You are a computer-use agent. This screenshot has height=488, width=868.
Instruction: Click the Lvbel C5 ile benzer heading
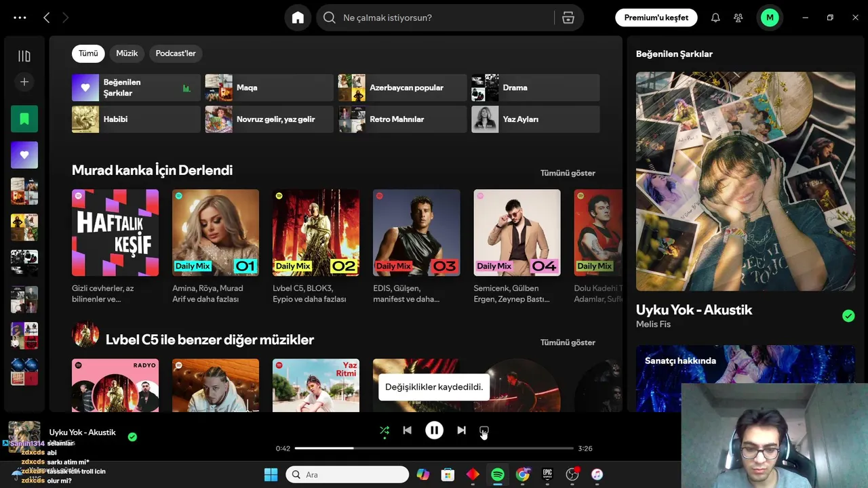point(210,340)
